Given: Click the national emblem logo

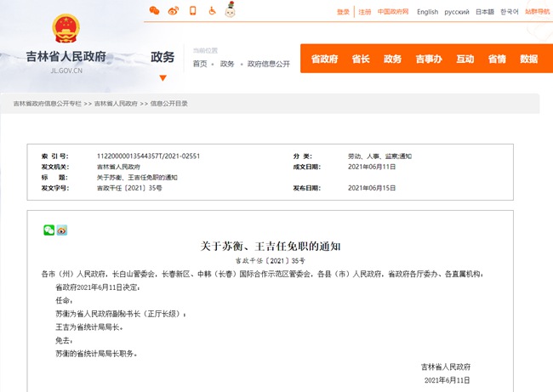Looking at the screenshot, I should point(65,30).
